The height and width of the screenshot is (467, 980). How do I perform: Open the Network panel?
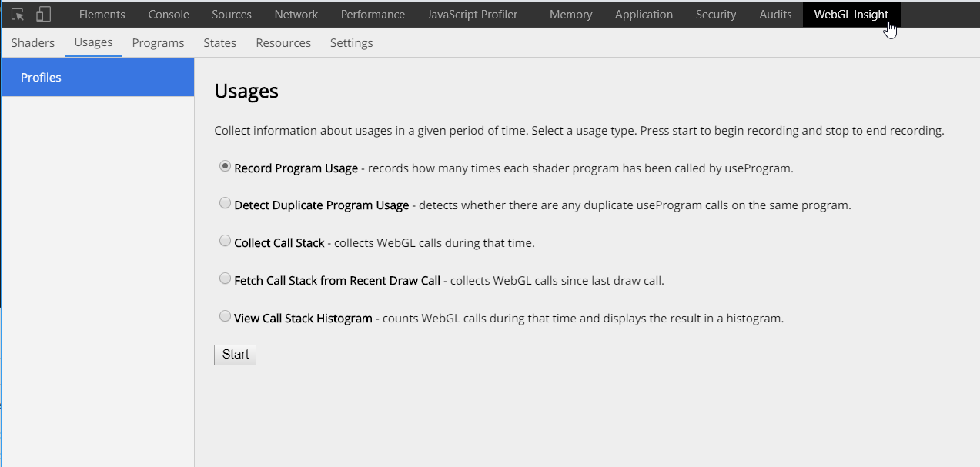[296, 15]
